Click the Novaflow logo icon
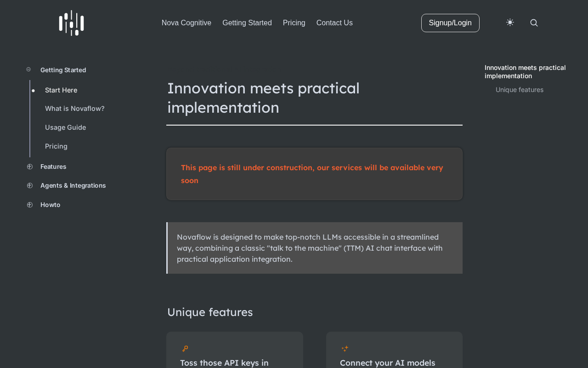 click(x=71, y=23)
